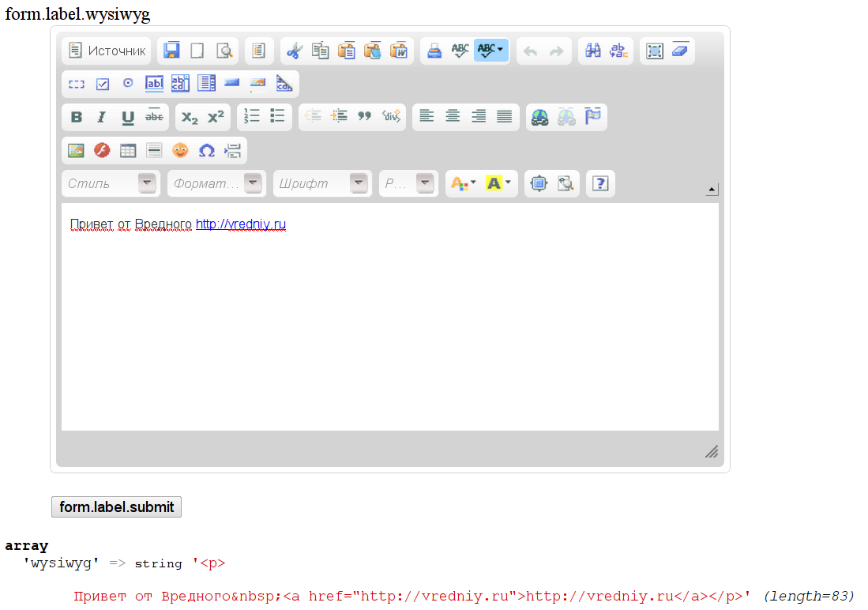Open the Стиль styles dropdown
Viewport: 868px width, 610px height.
click(111, 183)
